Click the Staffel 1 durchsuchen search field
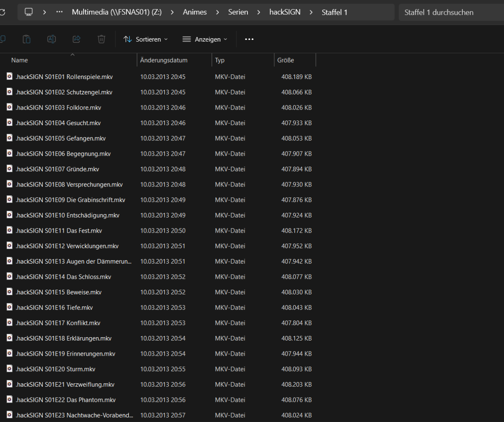This screenshot has height=422, width=504. click(x=449, y=12)
